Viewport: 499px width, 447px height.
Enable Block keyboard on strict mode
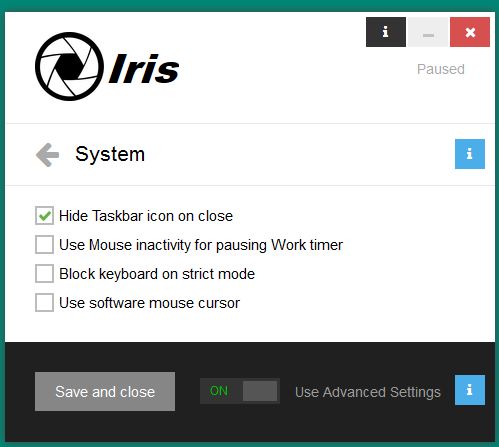tap(44, 274)
